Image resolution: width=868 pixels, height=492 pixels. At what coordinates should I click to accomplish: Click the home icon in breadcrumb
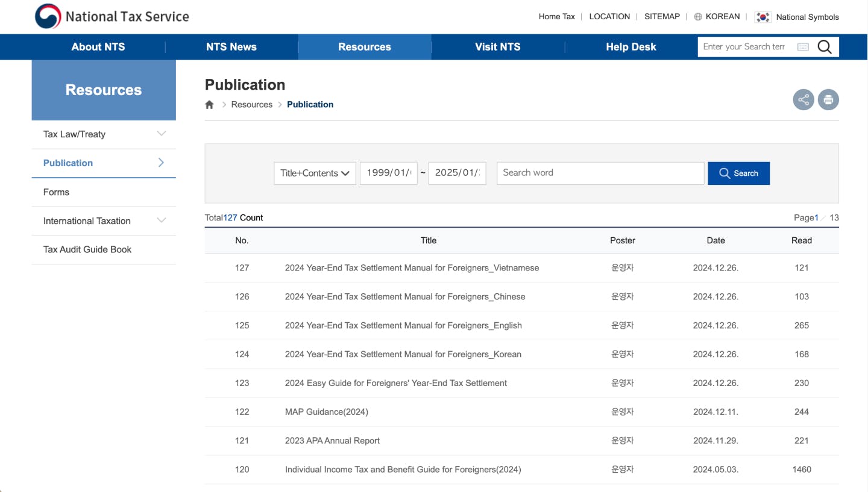coord(210,105)
